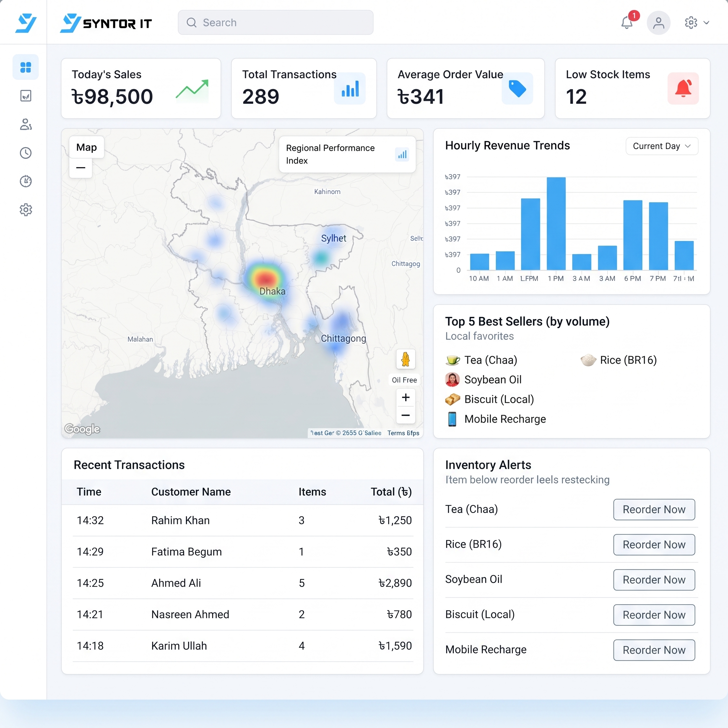Expand the chevron next to settings gear

tap(706, 23)
